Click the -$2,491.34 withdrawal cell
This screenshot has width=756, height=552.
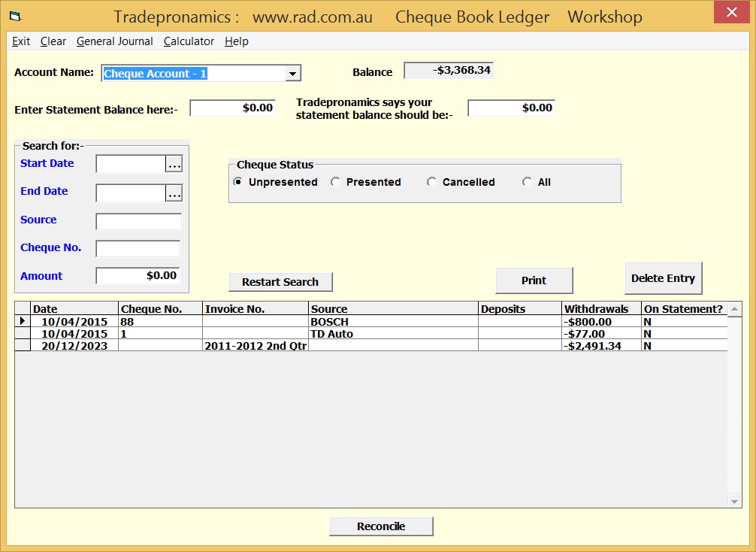[602, 345]
